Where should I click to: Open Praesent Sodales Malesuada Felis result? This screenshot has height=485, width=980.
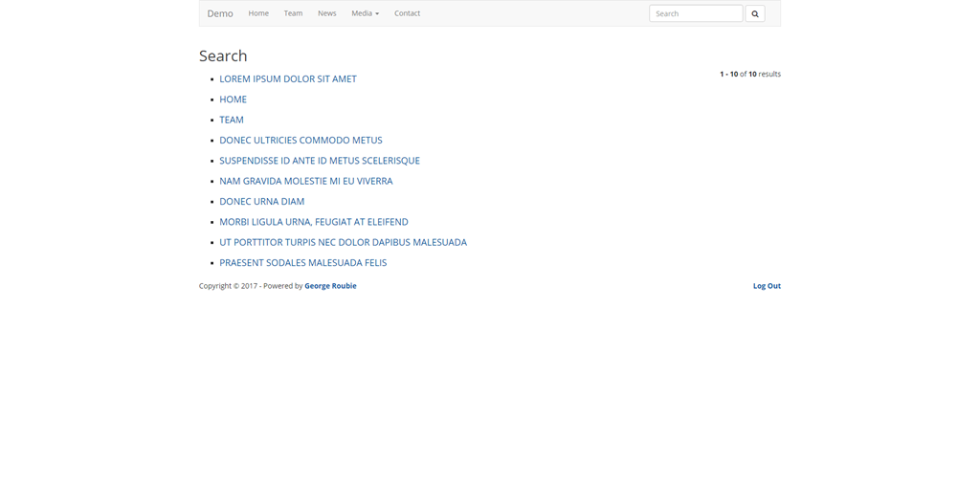tap(302, 263)
